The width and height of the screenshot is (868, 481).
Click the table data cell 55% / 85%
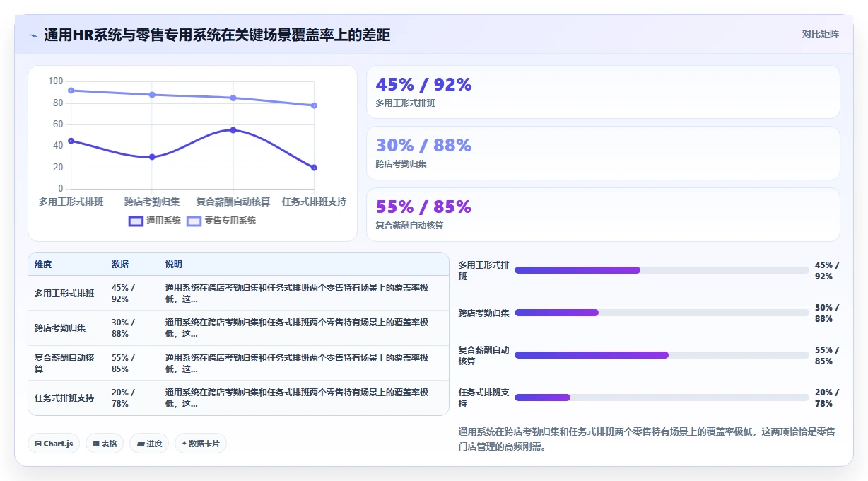point(123,364)
